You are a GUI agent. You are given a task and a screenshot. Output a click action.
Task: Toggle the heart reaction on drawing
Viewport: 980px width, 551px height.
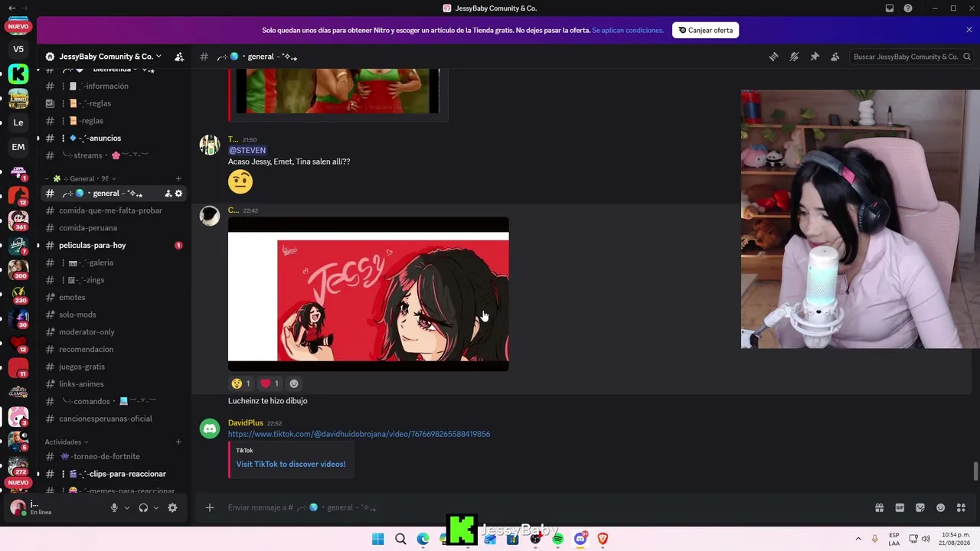tap(269, 383)
